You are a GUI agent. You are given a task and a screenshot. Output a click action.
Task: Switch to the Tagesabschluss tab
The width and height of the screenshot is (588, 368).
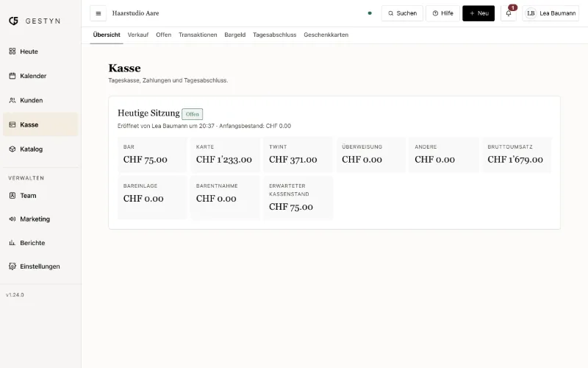click(x=274, y=35)
